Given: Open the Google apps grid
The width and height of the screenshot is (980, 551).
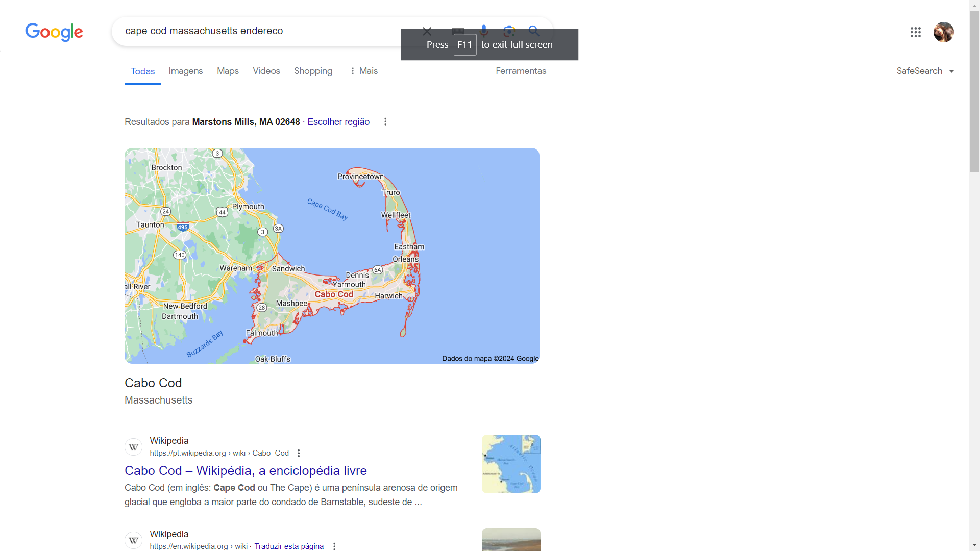Looking at the screenshot, I should 915,32.
